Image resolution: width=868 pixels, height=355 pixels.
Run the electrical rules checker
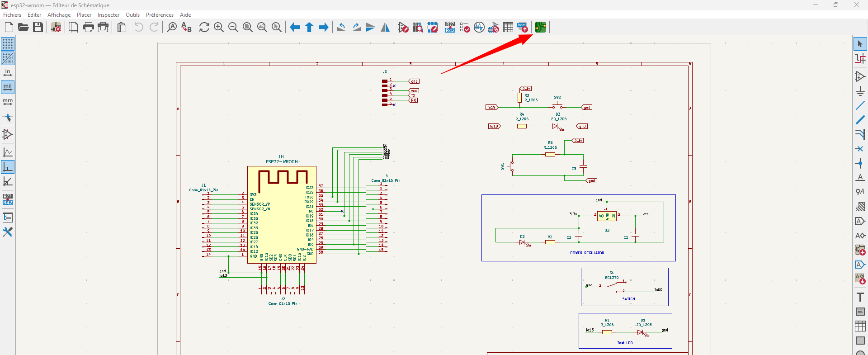pyautogui.click(x=465, y=28)
